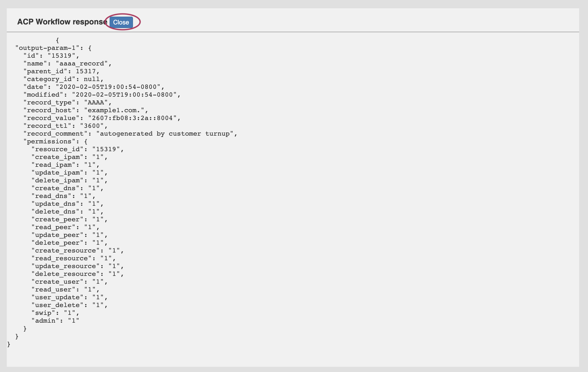Click the "permissions" key line
Image resolution: width=588 pixels, height=372 pixels.
pos(55,142)
